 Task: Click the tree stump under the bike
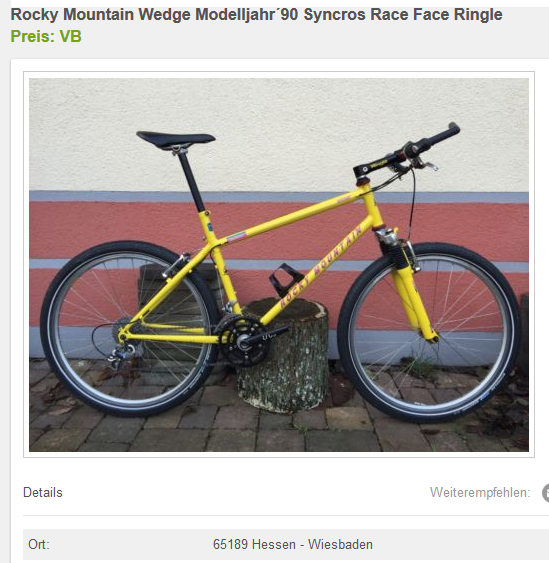(x=282, y=355)
